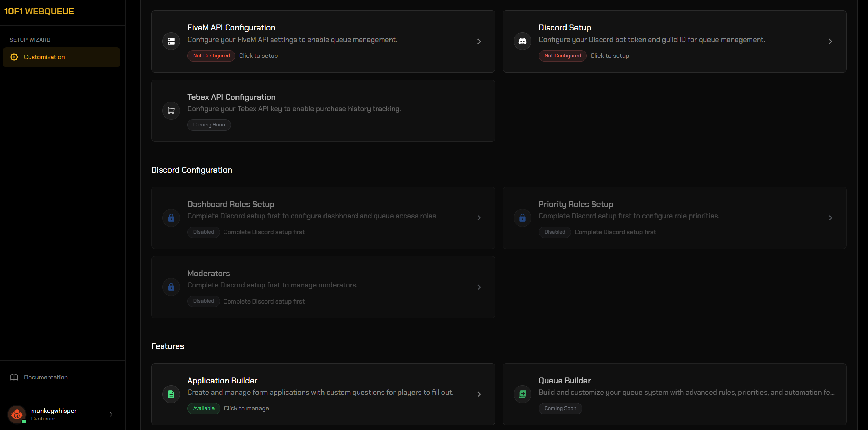The height and width of the screenshot is (430, 868).
Task: Click the Available badge on Application Builder
Action: (204, 408)
